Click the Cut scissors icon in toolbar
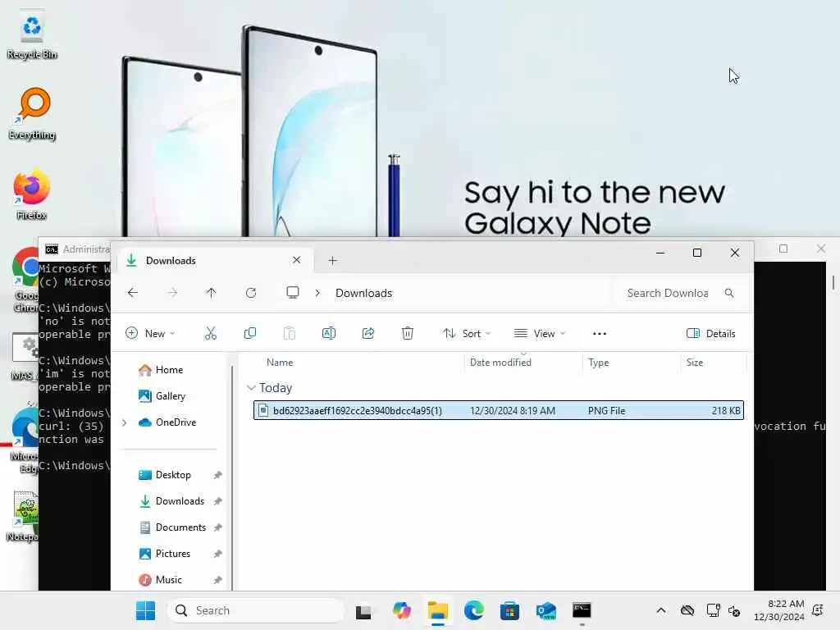The height and width of the screenshot is (630, 840). [211, 333]
